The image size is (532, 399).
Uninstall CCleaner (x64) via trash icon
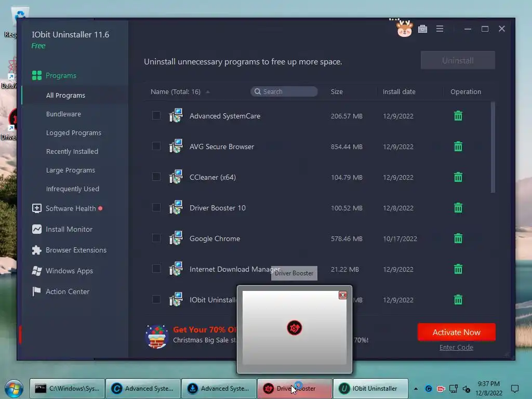pos(458,177)
